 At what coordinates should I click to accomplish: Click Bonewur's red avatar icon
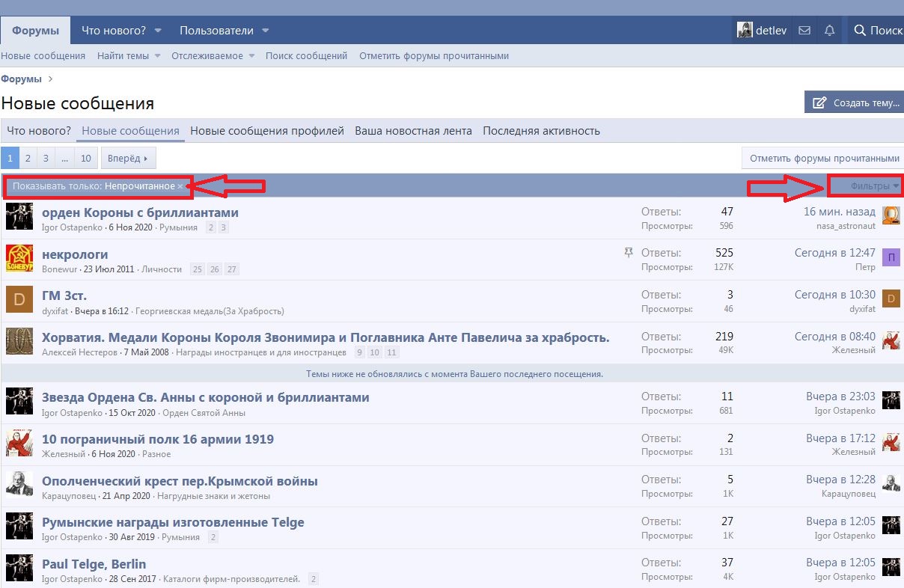click(x=19, y=258)
